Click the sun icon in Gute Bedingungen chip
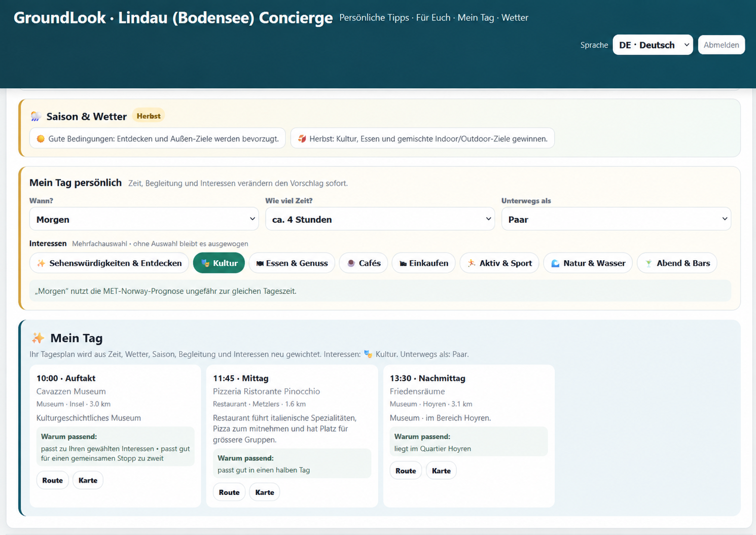This screenshot has width=756, height=535. coord(41,138)
